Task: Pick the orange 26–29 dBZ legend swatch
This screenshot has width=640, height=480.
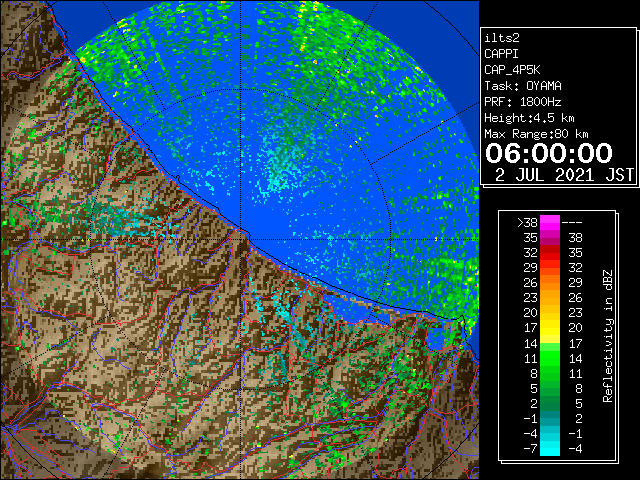Action: tap(550, 282)
